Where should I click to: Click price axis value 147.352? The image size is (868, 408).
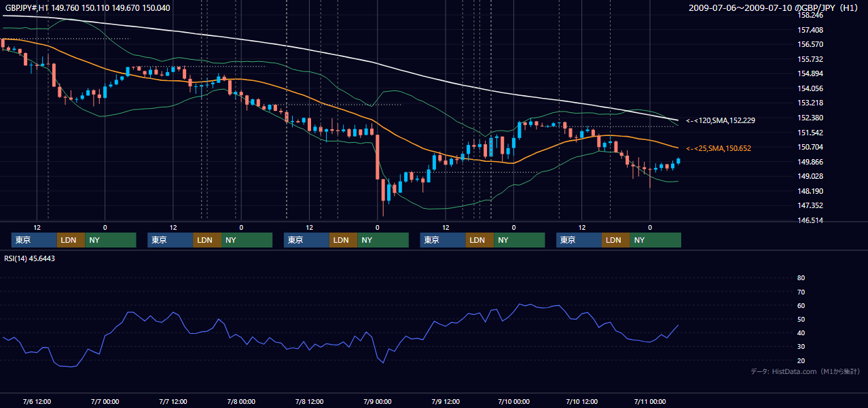coord(812,205)
